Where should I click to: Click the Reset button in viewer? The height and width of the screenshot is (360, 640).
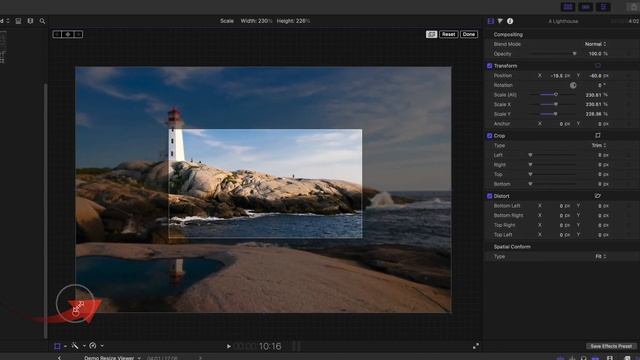click(x=448, y=34)
